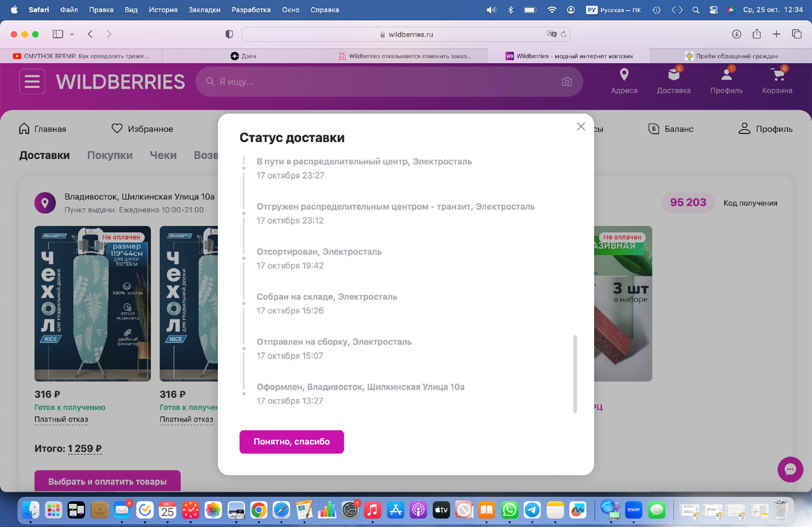The height and width of the screenshot is (527, 812).
Task: Open Профиль icon in purple header
Action: [726, 74]
